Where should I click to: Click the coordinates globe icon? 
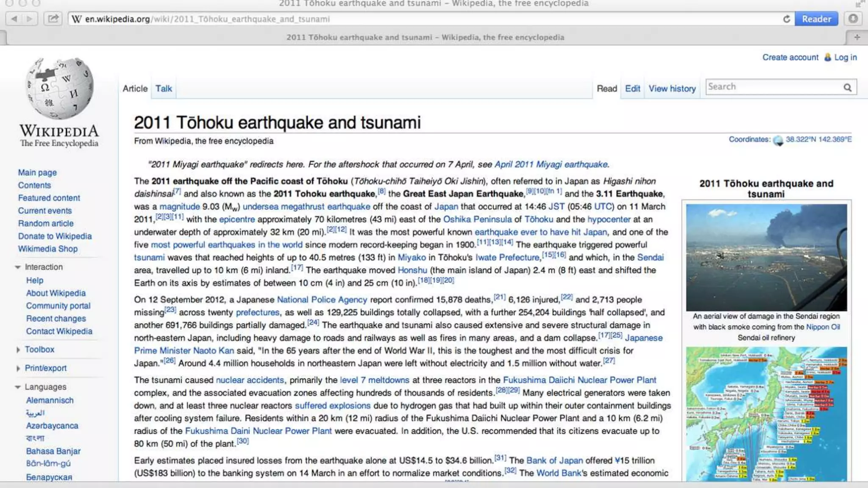pyautogui.click(x=778, y=140)
